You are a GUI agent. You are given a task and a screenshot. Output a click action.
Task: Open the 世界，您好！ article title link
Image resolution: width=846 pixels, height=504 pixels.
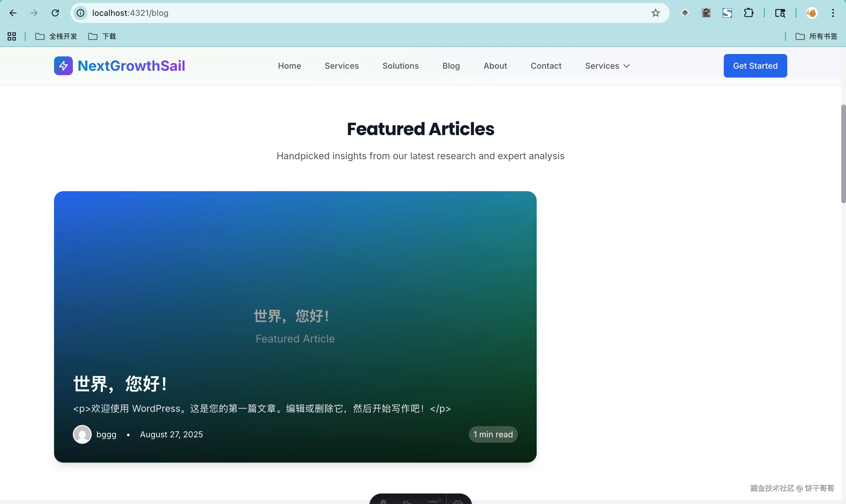point(120,384)
